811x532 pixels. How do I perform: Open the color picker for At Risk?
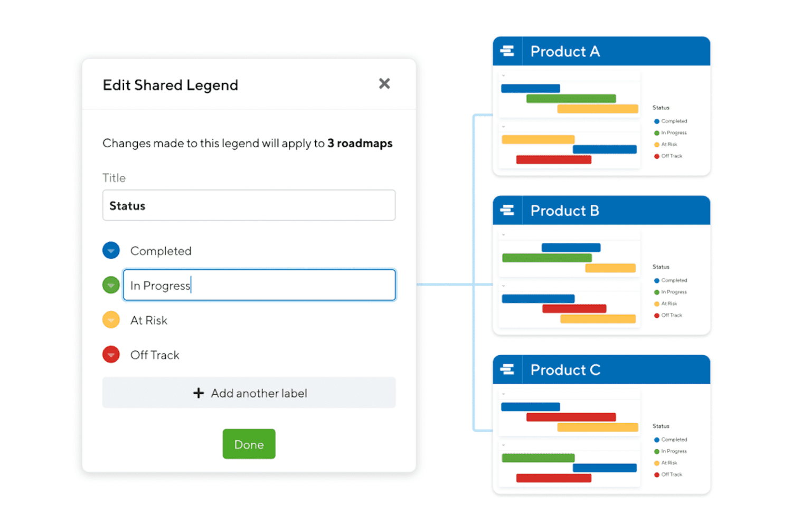point(111,320)
